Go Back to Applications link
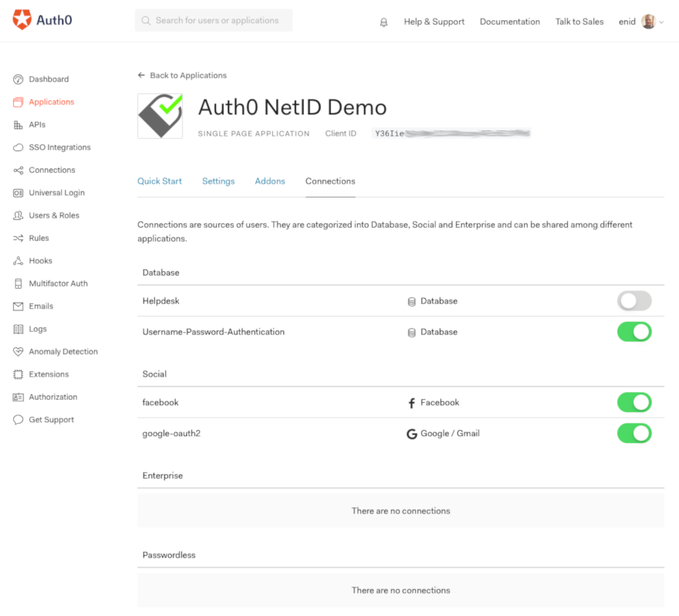The height and width of the screenshot is (616, 679). pyautogui.click(x=188, y=76)
